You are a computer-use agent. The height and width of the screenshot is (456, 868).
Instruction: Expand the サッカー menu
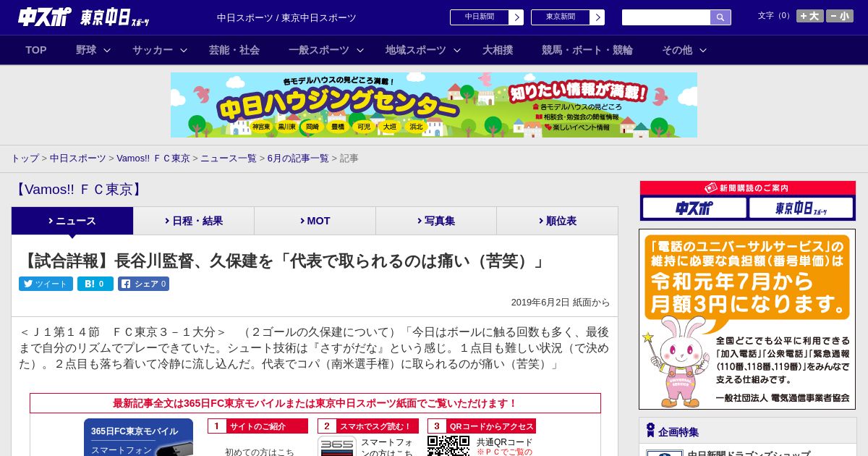[x=160, y=50]
